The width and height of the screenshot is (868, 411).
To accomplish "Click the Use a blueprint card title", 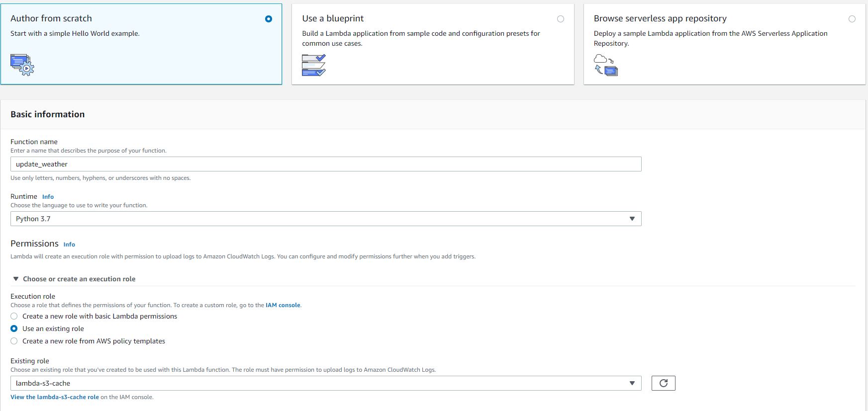I will [x=333, y=18].
